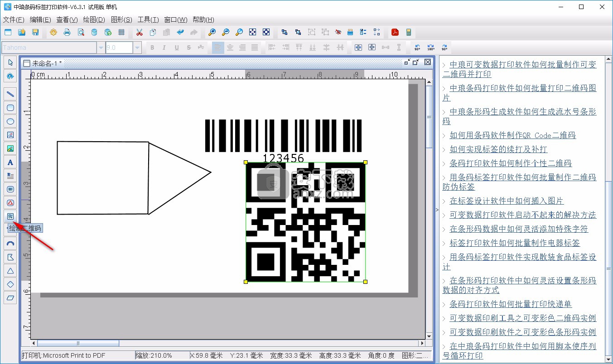The image size is (613, 364).
Task: Select the rounded rectangle tool
Action: 10,108
